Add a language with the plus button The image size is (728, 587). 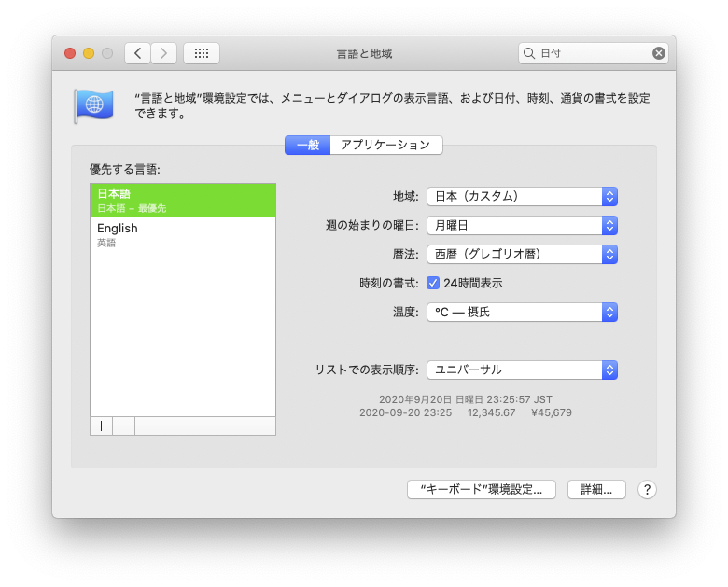(x=101, y=426)
